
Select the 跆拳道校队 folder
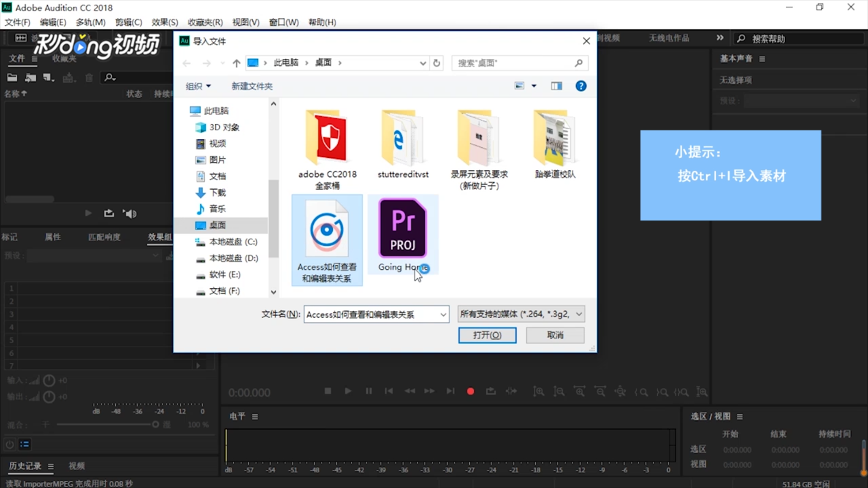[x=555, y=145]
